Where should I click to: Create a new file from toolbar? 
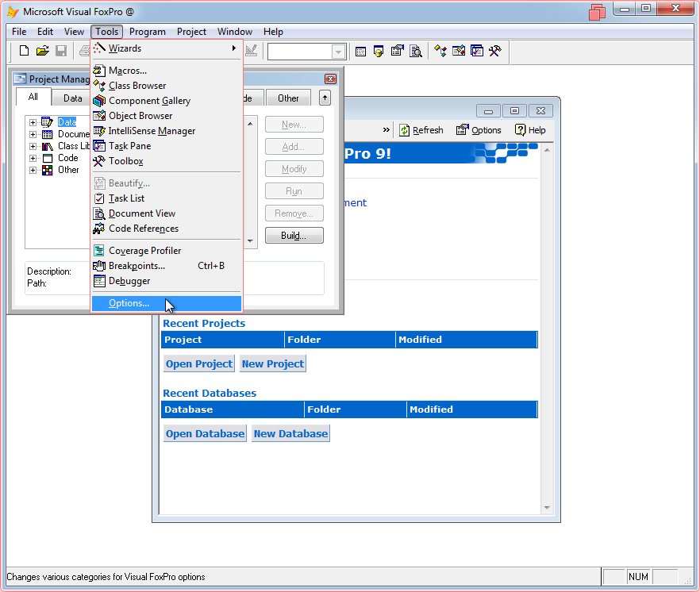[x=24, y=51]
